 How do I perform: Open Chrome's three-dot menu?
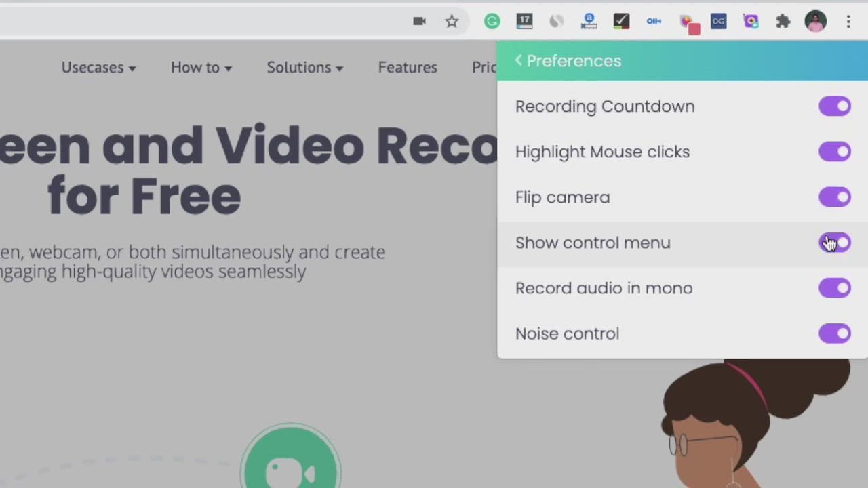848,22
